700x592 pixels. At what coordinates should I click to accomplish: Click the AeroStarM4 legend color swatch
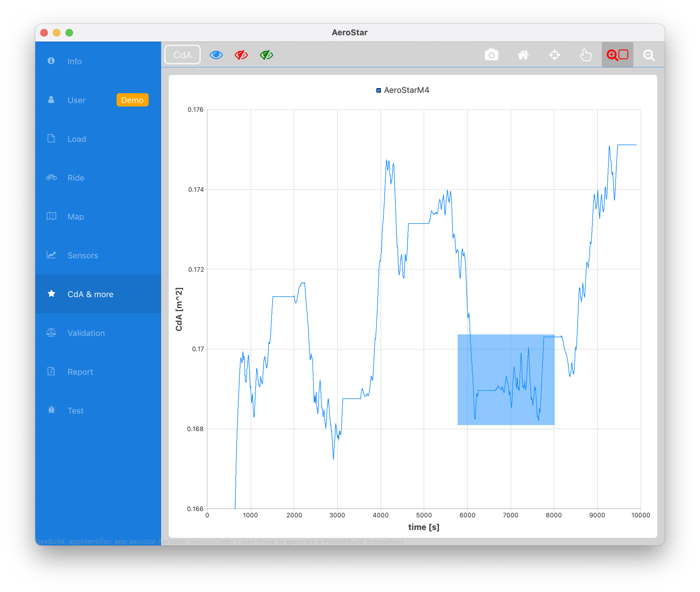coord(378,90)
